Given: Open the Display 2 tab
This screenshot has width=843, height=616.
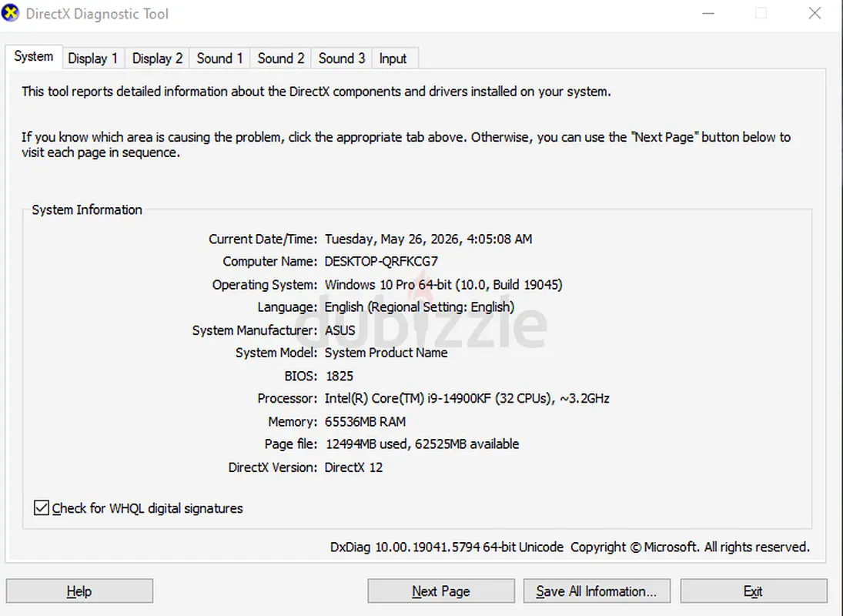Looking at the screenshot, I should [x=158, y=59].
